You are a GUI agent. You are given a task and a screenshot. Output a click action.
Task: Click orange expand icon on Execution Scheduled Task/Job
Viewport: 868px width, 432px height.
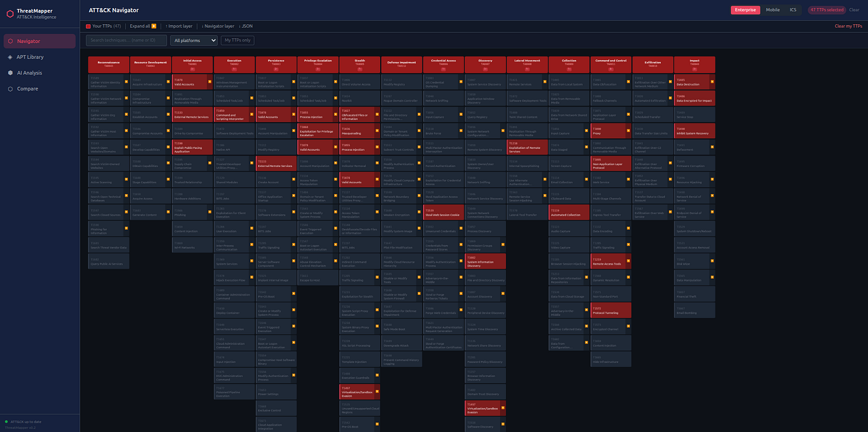[x=252, y=98]
